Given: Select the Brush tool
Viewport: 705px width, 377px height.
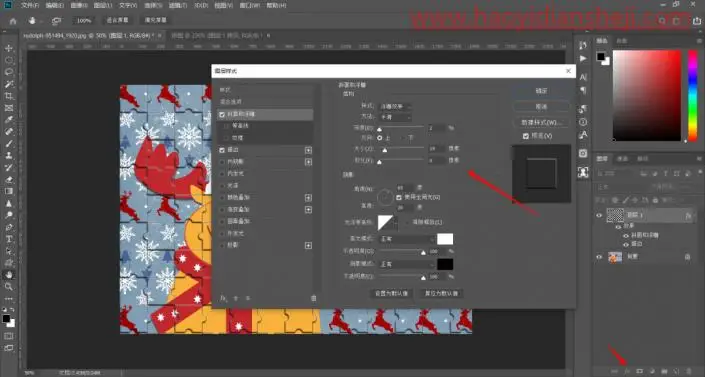Looking at the screenshot, I should pyautogui.click(x=9, y=144).
